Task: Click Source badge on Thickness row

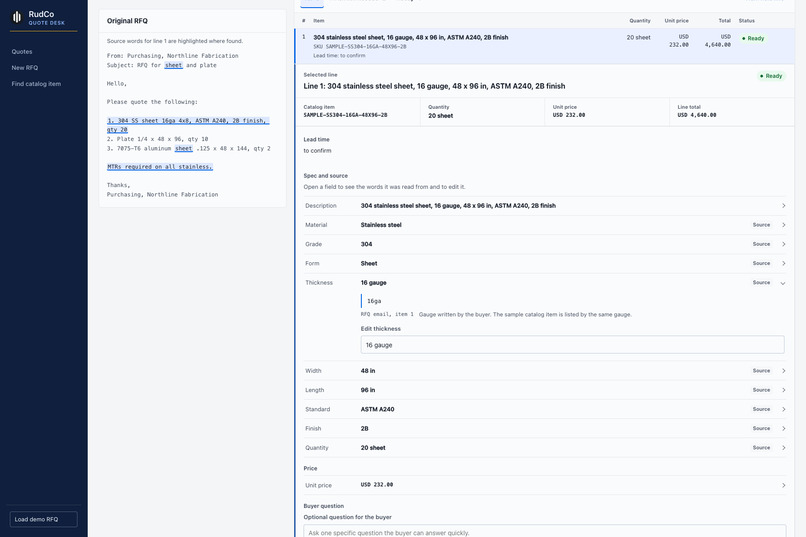Action: 761,283
